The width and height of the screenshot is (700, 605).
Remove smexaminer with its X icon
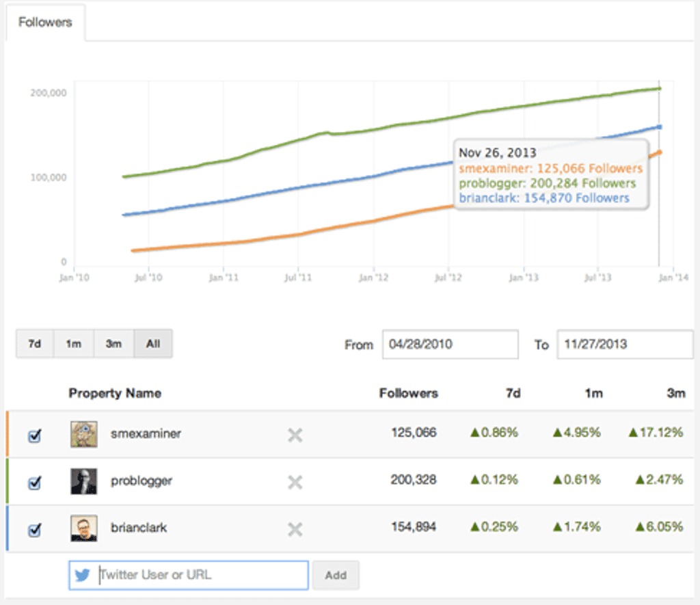click(x=295, y=435)
